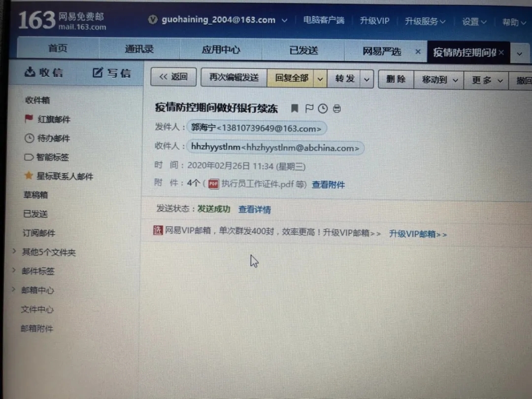532x399 pixels.
Task: Print the email using the printer icon
Action: 337,109
